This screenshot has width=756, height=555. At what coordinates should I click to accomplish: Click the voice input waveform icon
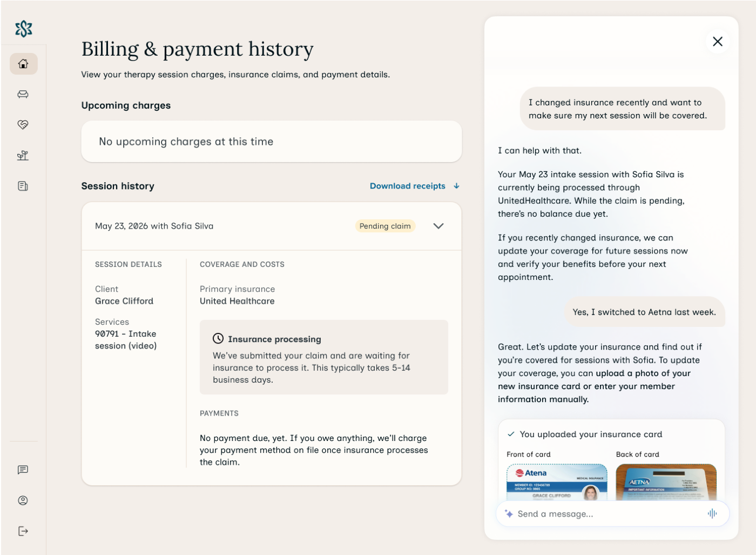[712, 513]
